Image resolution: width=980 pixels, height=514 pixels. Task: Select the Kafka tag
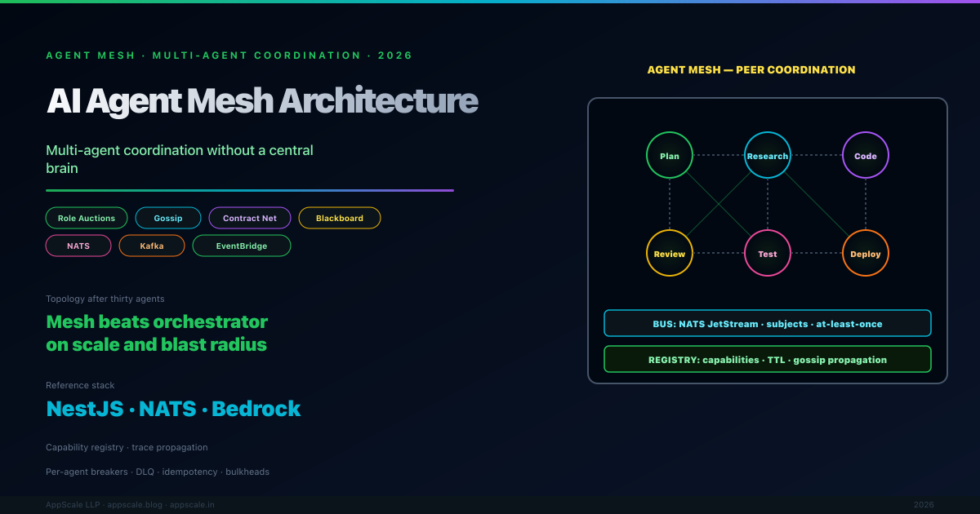click(152, 246)
